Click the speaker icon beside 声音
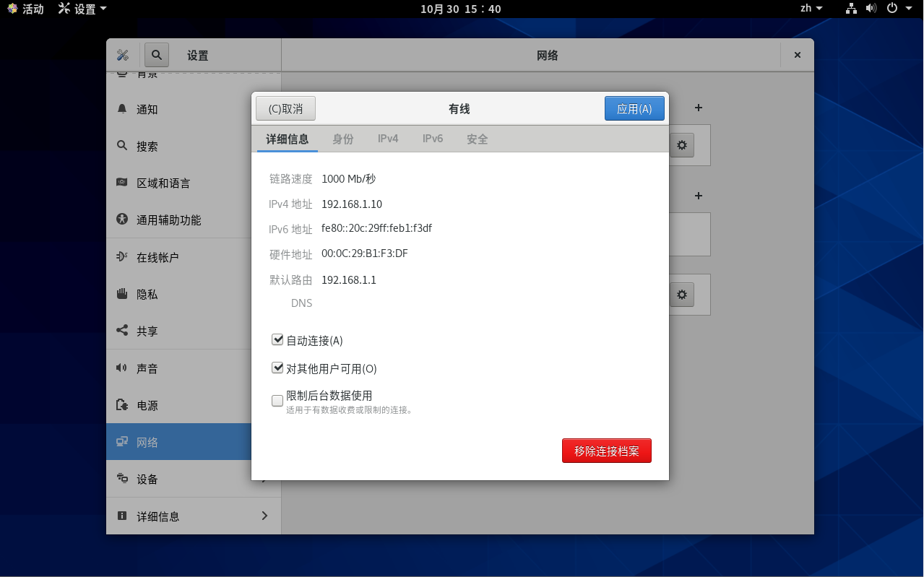Viewport: 924px width, 577px height. (122, 368)
